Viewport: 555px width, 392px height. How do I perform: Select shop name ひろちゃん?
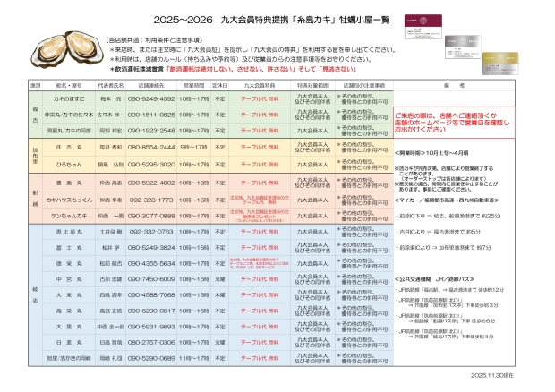tap(69, 165)
